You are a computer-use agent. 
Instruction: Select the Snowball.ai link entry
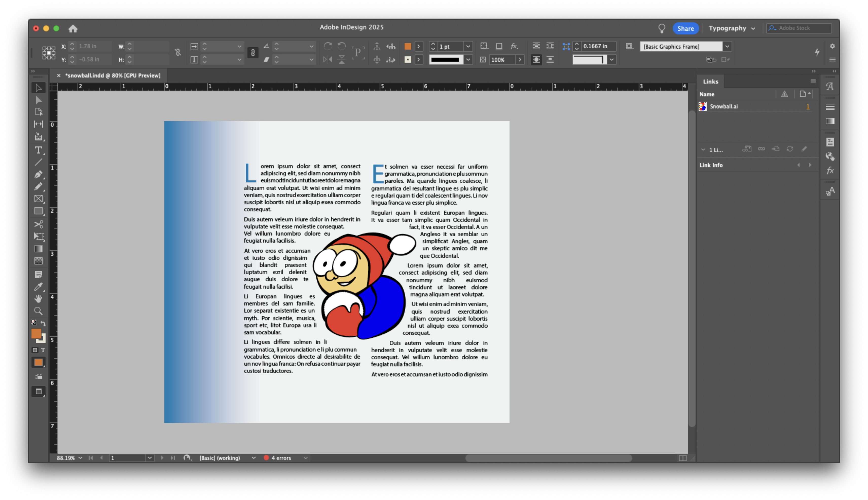pos(724,106)
